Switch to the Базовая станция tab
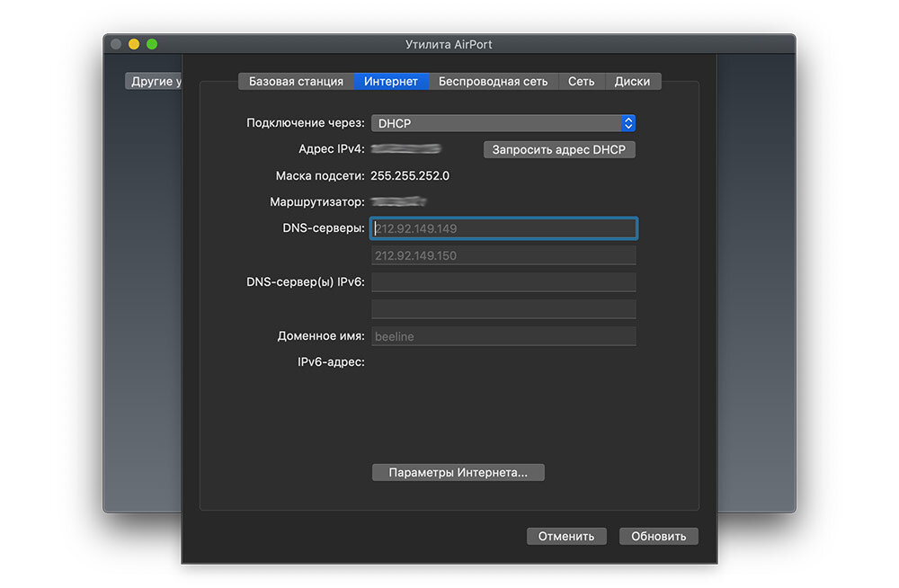This screenshot has height=588, width=899. click(x=295, y=81)
